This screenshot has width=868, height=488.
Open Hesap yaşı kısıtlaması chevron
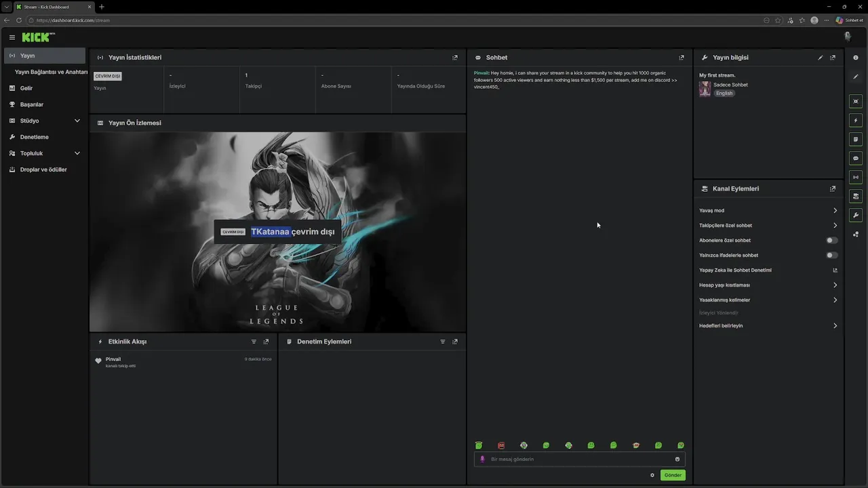click(x=835, y=285)
